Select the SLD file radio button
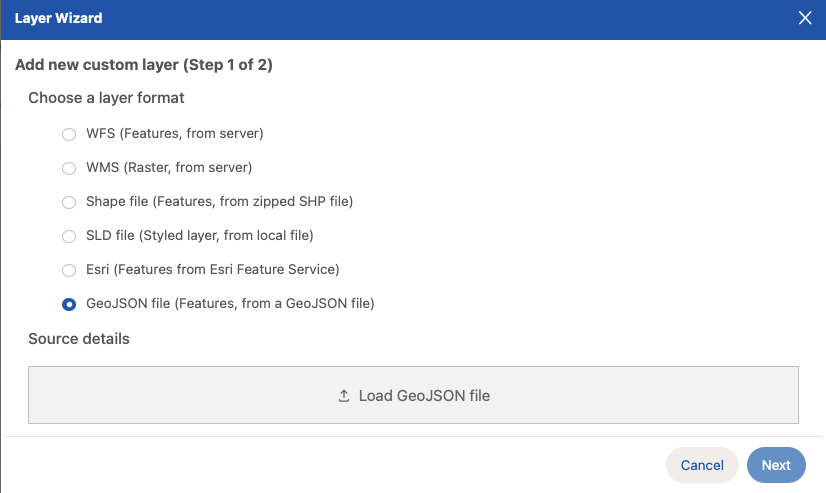The width and height of the screenshot is (826, 493). click(x=69, y=236)
